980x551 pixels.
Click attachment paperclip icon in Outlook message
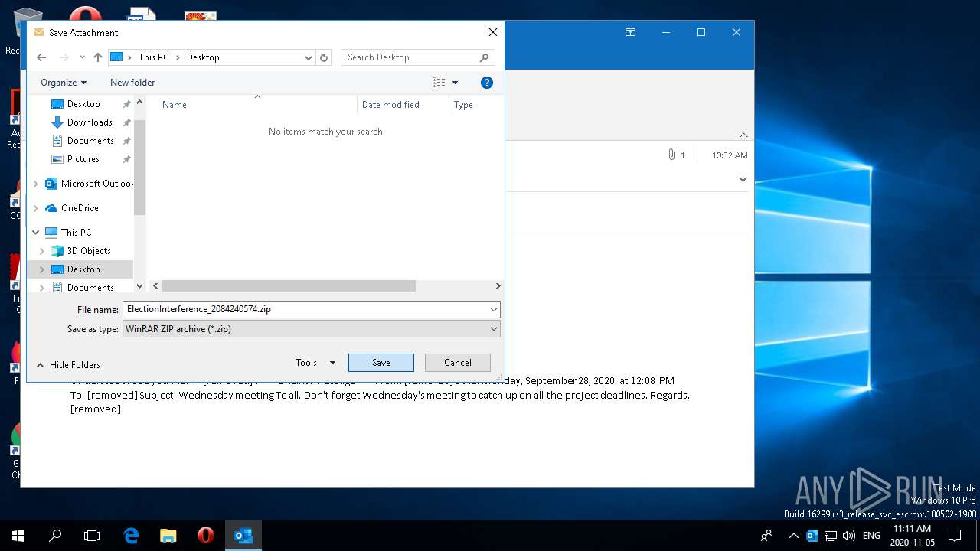(671, 155)
